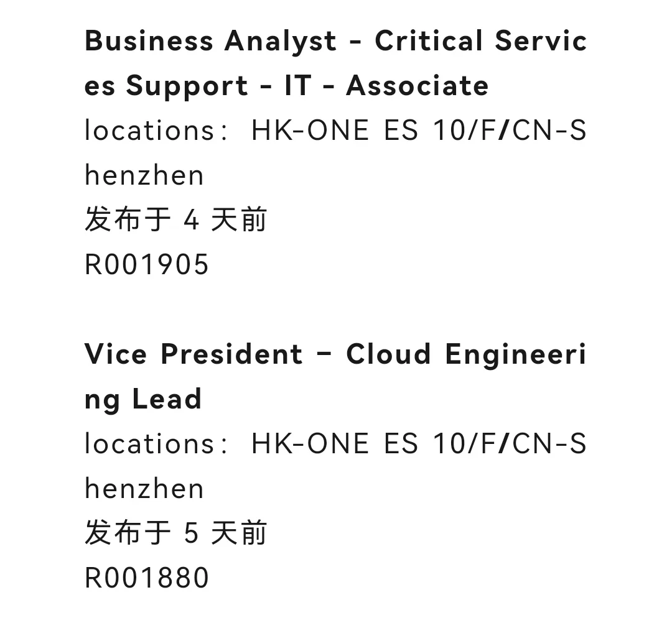Select job ID R001880
Screen dimensions: 672x623
147,578
